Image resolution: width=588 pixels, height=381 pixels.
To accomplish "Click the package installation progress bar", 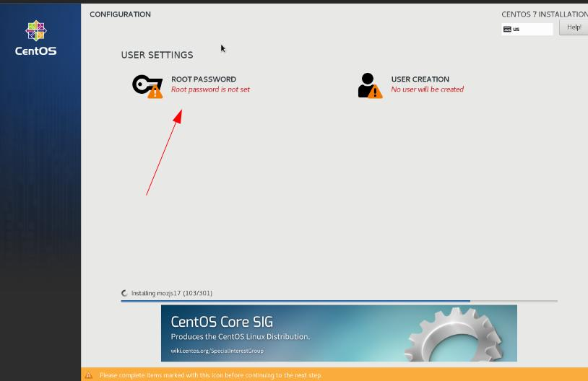I will pos(339,301).
